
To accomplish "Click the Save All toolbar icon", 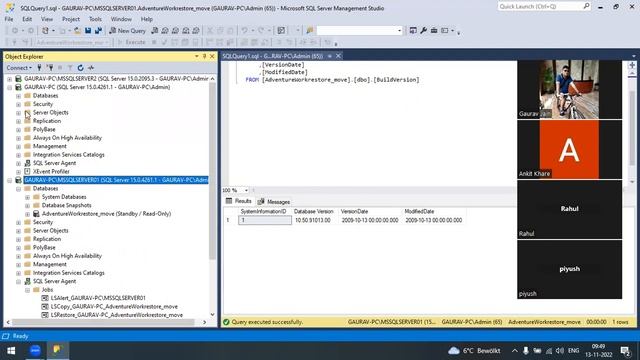I will tap(98, 31).
